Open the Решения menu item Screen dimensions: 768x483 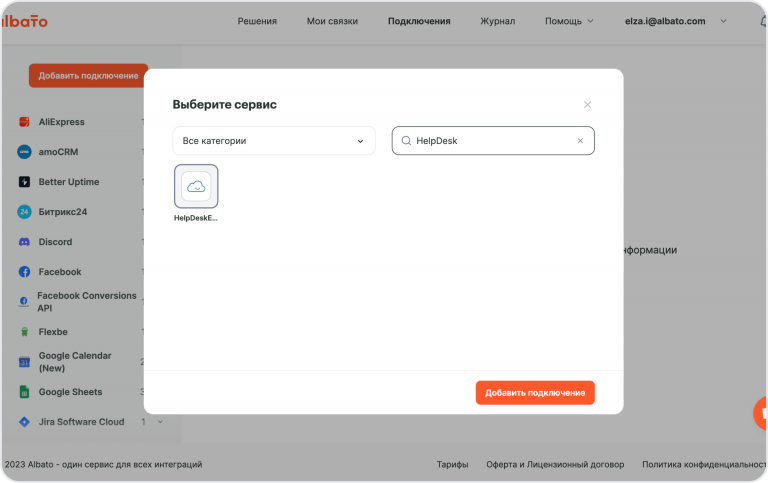click(x=257, y=21)
